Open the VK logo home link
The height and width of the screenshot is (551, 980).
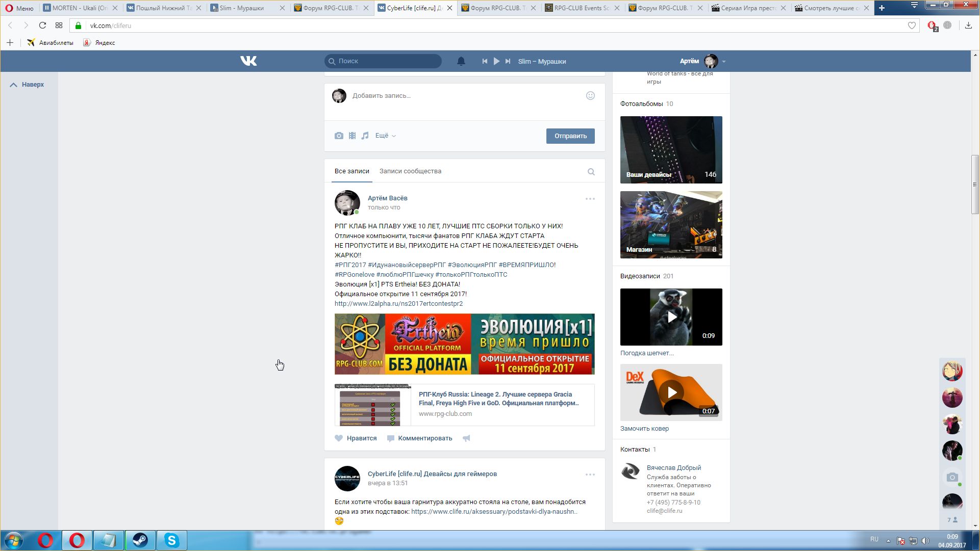pos(248,61)
